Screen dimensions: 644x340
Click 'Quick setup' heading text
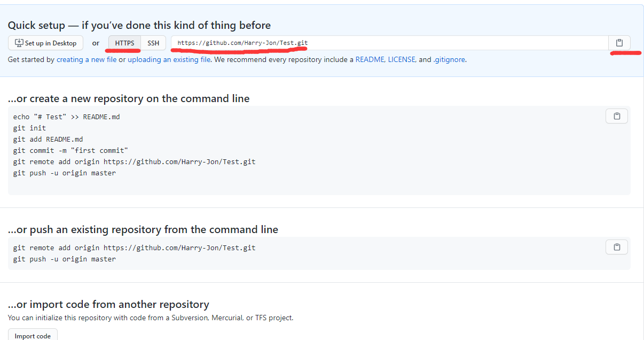click(x=139, y=25)
